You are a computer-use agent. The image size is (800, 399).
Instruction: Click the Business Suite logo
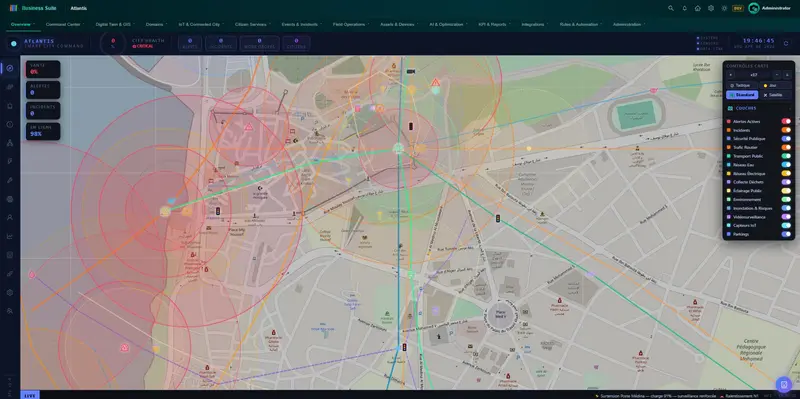click(14, 8)
